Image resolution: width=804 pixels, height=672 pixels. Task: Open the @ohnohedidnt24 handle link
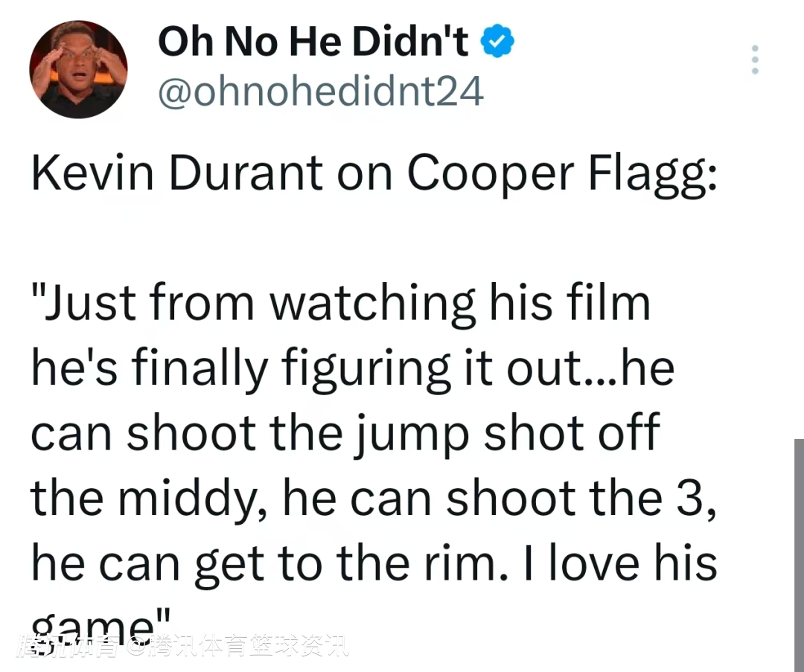(x=320, y=92)
